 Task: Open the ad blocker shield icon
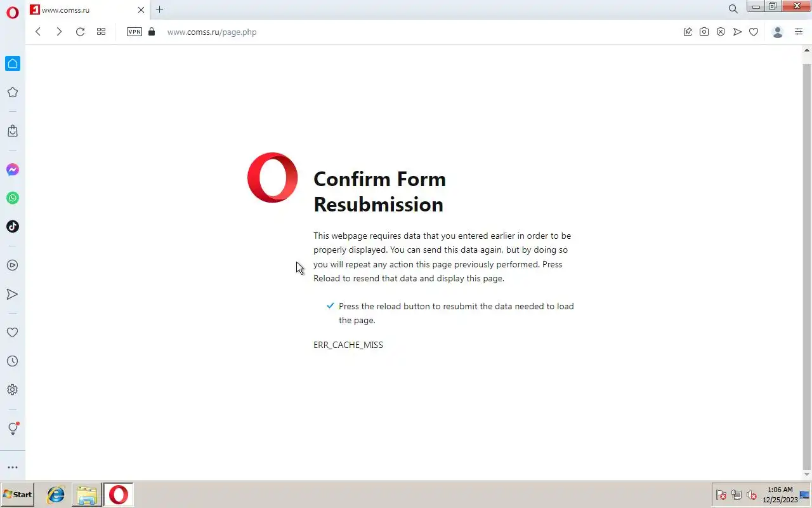pos(721,32)
